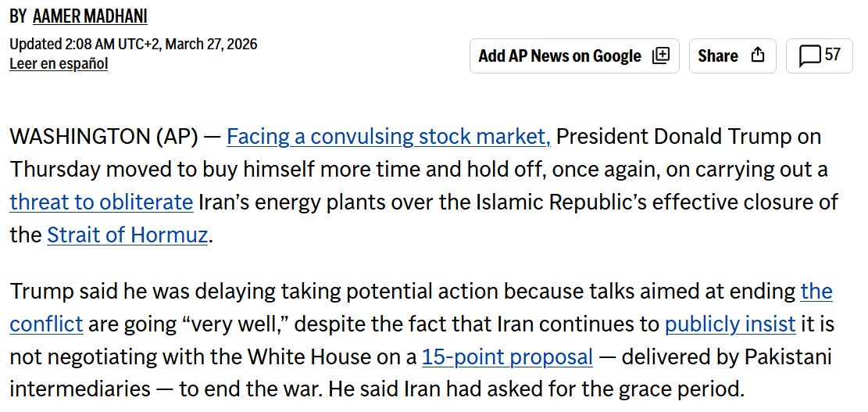The height and width of the screenshot is (412, 868).
Task: Open the publicly insist link
Action: click(x=730, y=324)
